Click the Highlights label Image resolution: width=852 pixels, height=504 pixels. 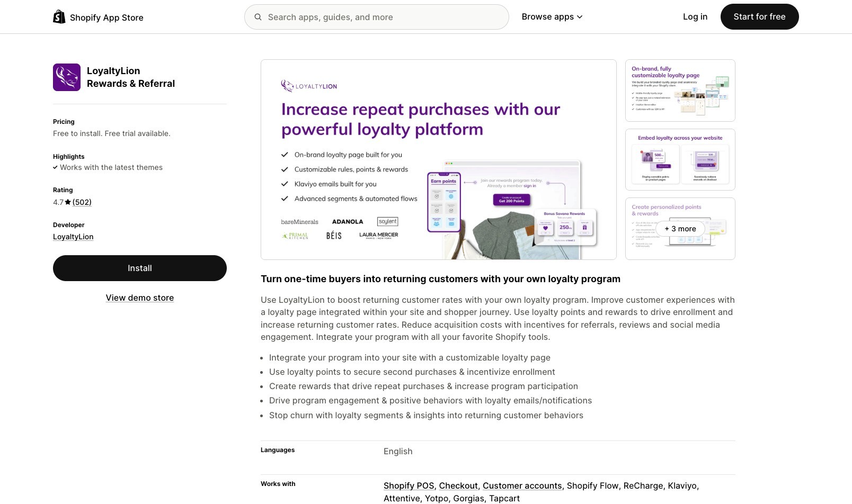click(69, 157)
